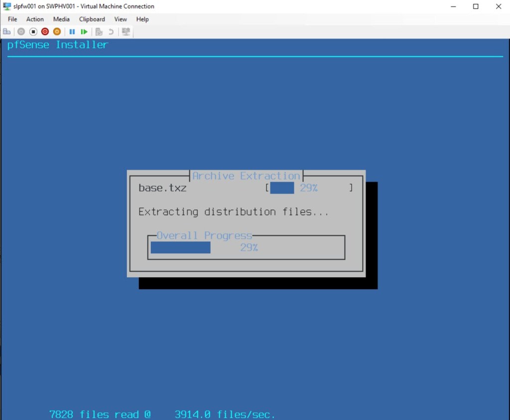The image size is (510, 420).
Task: Click the Ctrl+Alt+Del toolbar icon
Action: pos(7,31)
